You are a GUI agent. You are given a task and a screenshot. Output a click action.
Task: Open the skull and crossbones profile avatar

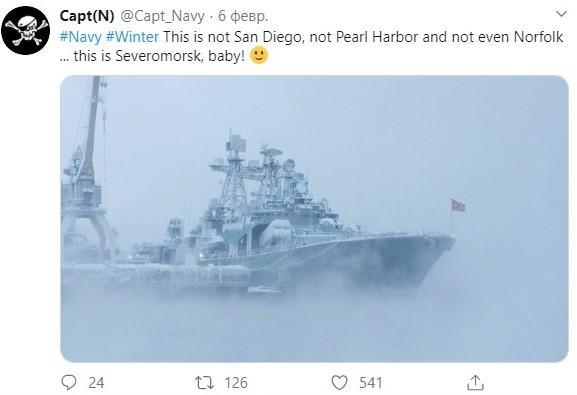tap(25, 30)
